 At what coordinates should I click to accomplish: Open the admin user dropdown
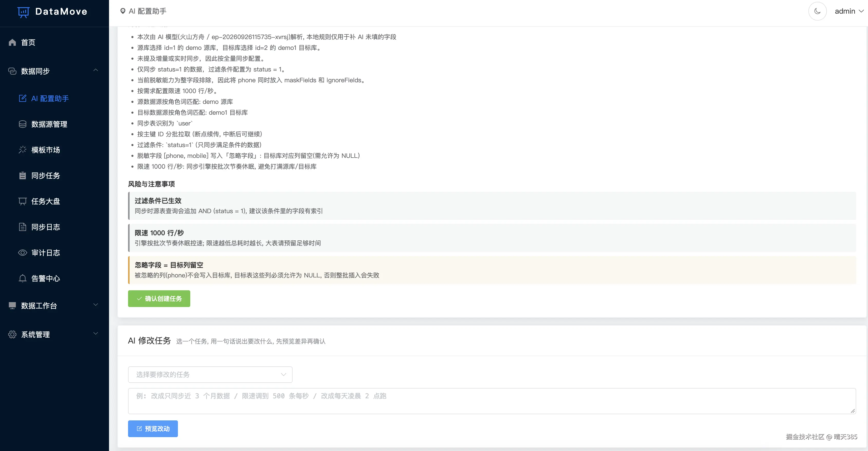[x=849, y=11]
